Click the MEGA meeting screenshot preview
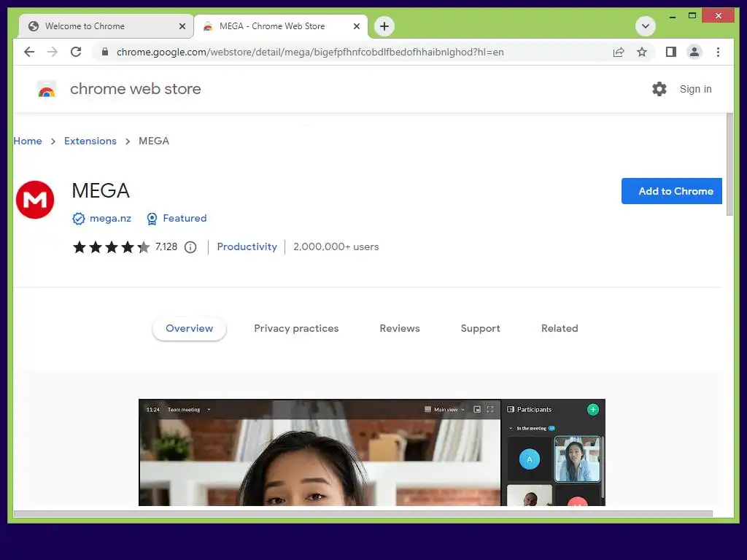This screenshot has height=560, width=747. pos(371,452)
